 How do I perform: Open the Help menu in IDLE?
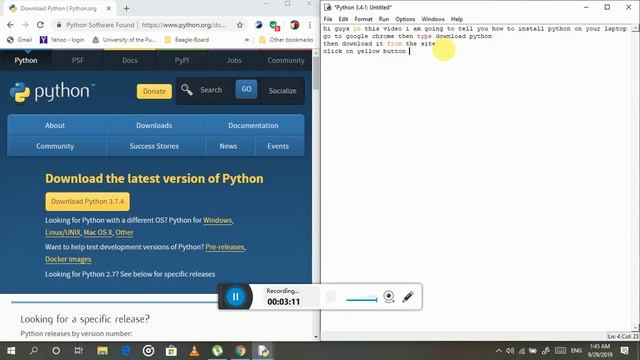[457, 19]
